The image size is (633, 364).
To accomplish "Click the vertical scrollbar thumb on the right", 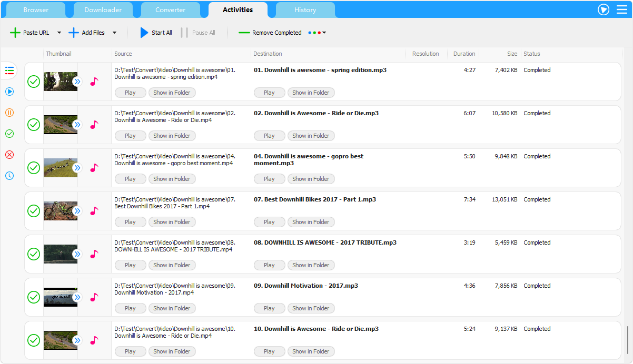I will pyautogui.click(x=627, y=342).
